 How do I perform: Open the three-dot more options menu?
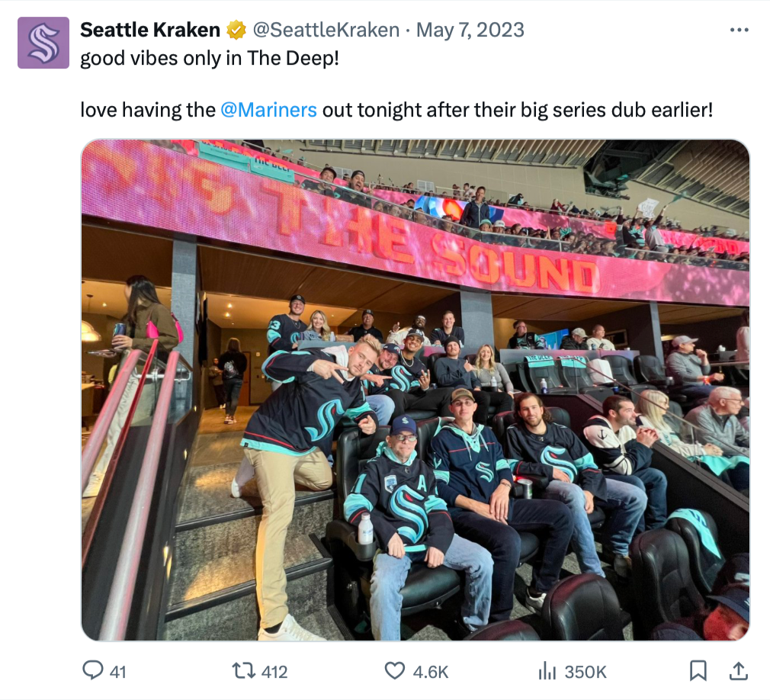coord(739,30)
